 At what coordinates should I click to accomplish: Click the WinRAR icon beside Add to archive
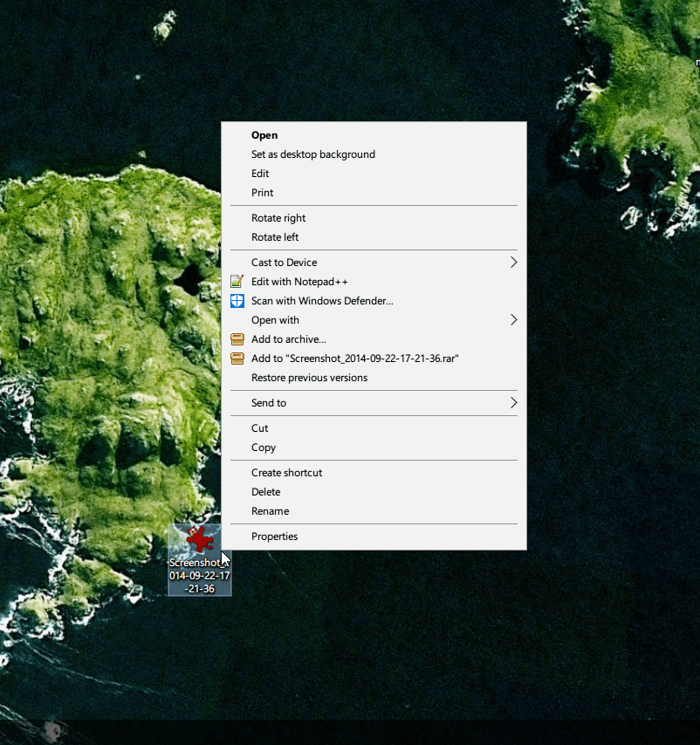click(x=237, y=339)
